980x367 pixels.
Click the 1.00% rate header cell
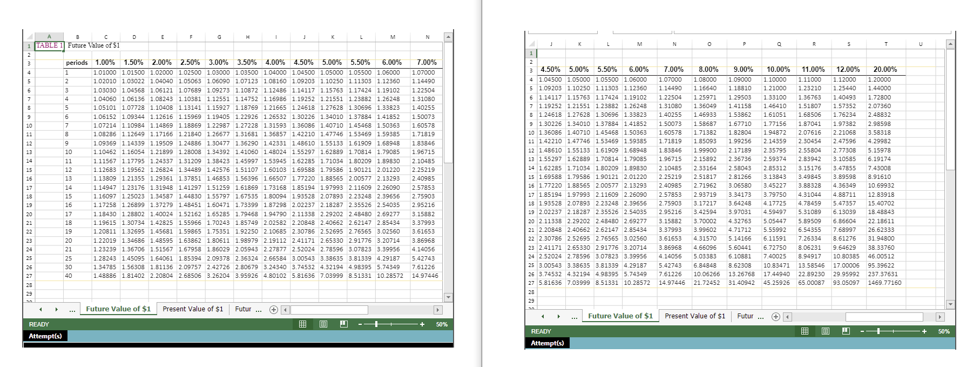(x=105, y=63)
